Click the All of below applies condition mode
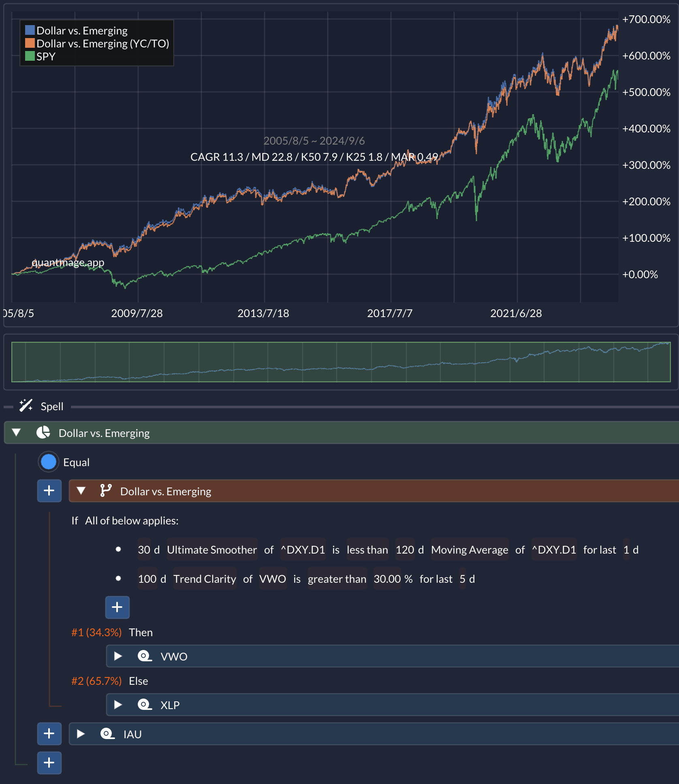679x784 pixels. 132,520
